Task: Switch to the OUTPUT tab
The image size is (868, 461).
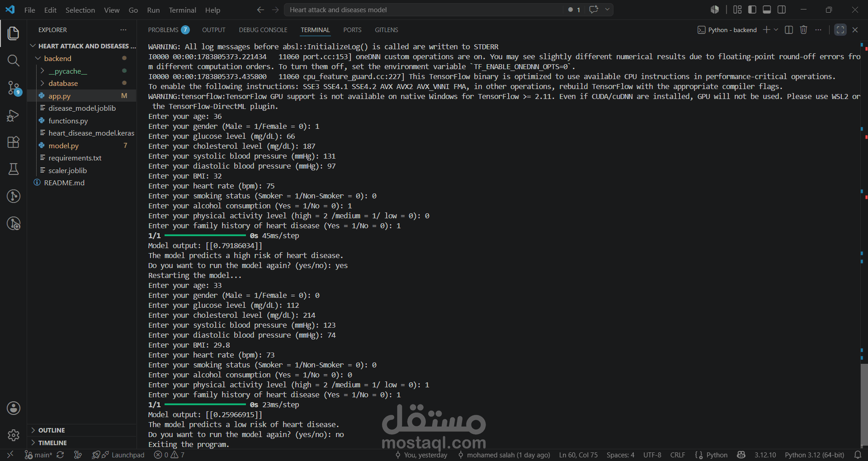Action: click(213, 30)
